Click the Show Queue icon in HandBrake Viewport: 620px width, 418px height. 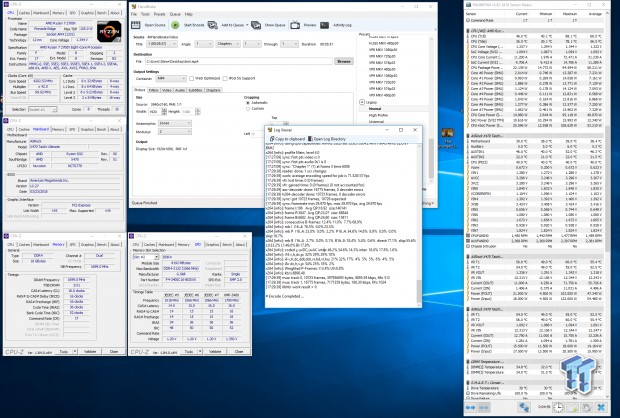[x=256, y=25]
